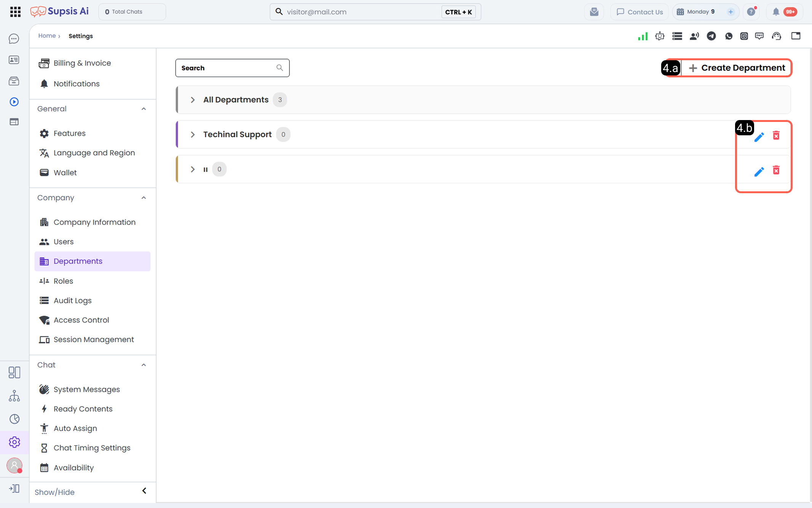Click the SMS message icon in header
The image size is (812, 508).
(x=759, y=36)
